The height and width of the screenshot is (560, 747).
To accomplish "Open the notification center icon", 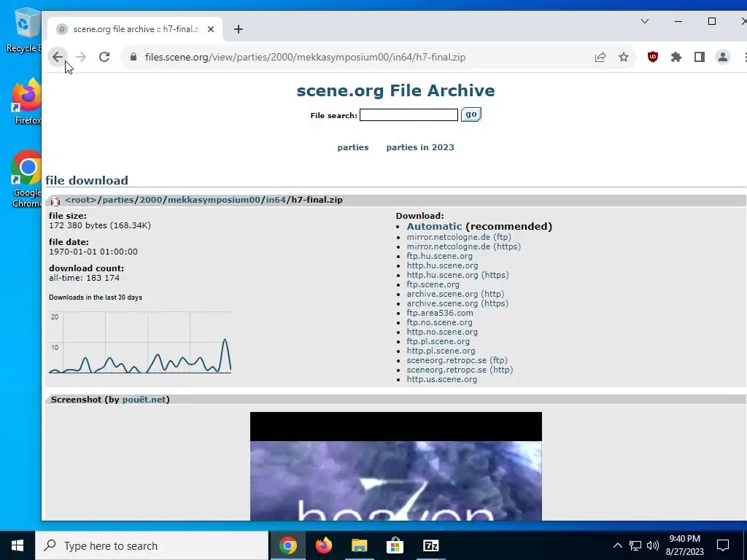I will (x=723, y=545).
